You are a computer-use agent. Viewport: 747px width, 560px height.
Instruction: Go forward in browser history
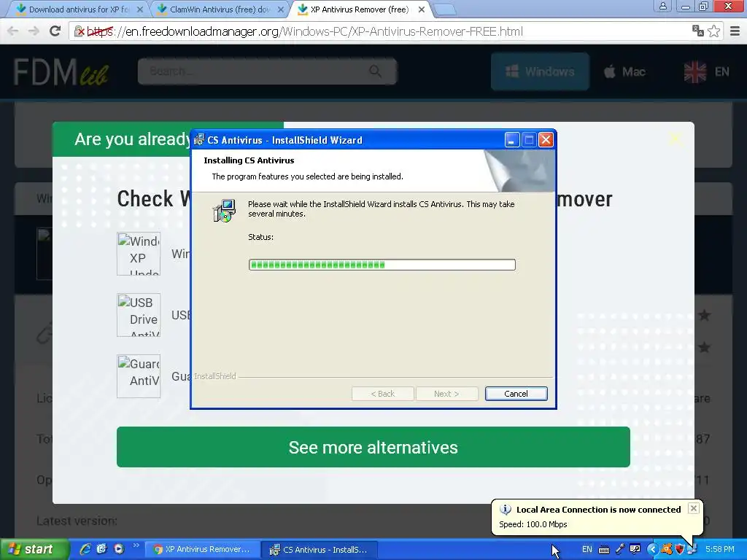pyautogui.click(x=34, y=31)
